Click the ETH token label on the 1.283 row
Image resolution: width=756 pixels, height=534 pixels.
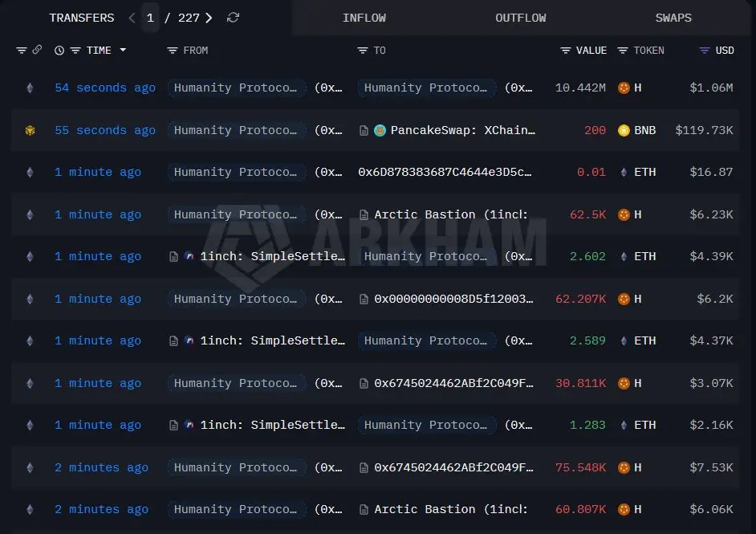click(645, 425)
